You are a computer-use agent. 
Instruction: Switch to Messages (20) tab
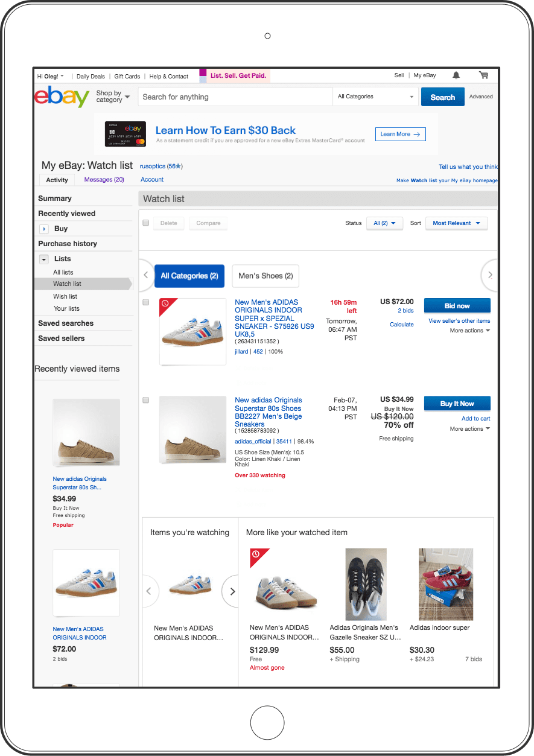click(104, 179)
